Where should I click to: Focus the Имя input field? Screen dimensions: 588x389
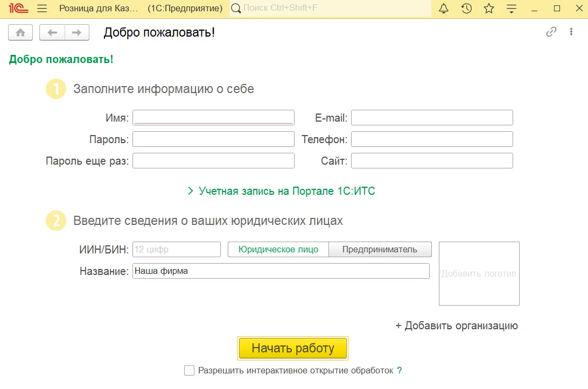[x=213, y=118]
